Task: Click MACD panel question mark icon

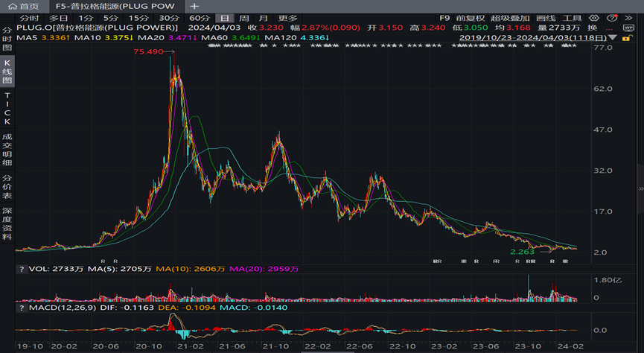Action: pyautogui.click(x=21, y=308)
